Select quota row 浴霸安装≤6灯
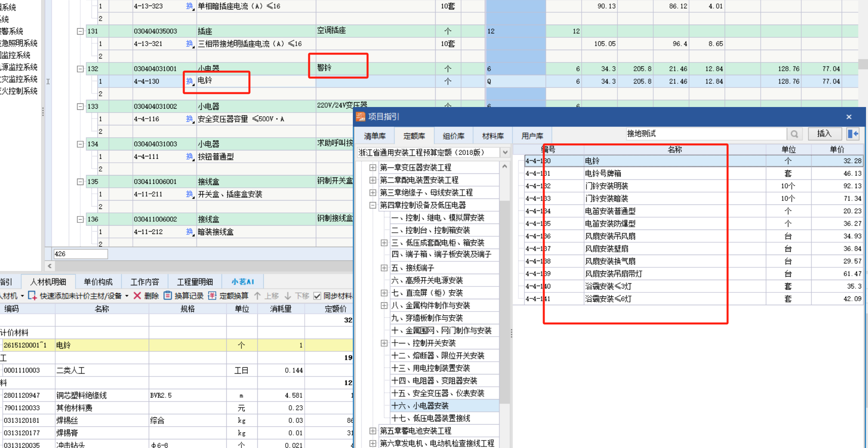 [694, 299]
